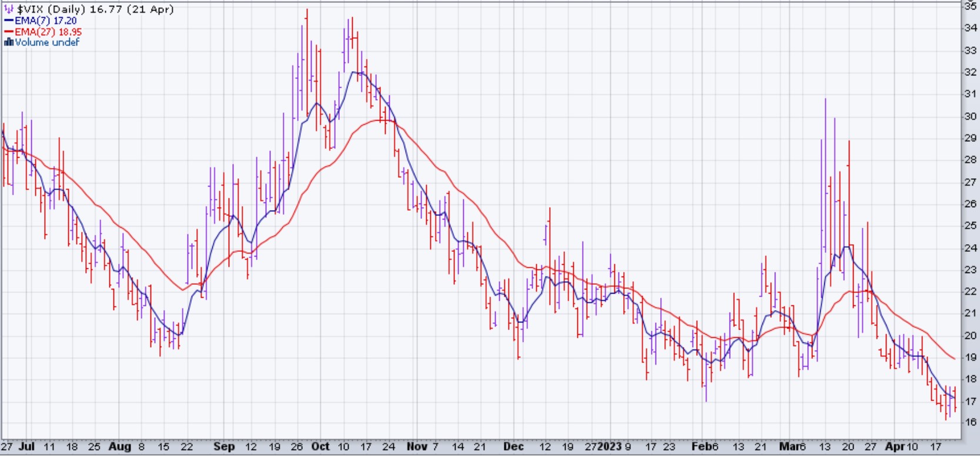Image resolution: width=980 pixels, height=456 pixels.
Task: Click the 2023 year label on the date axis
Action: pos(609,447)
